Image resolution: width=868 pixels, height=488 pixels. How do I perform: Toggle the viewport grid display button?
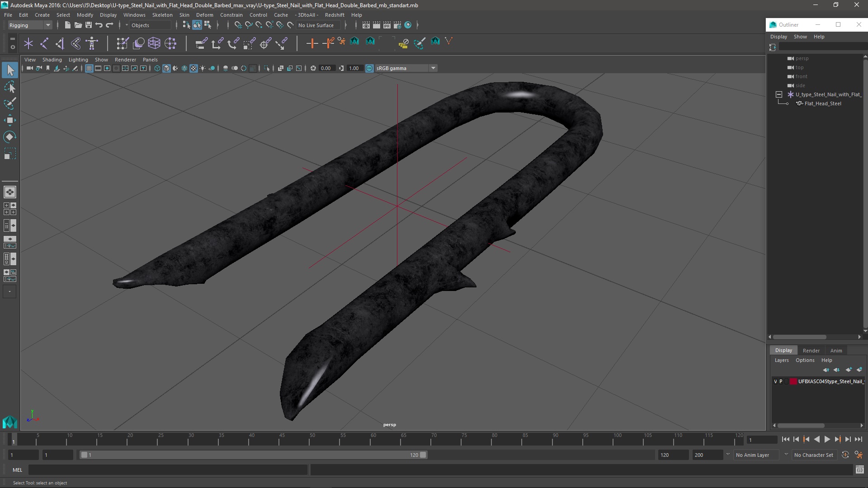tap(89, 68)
